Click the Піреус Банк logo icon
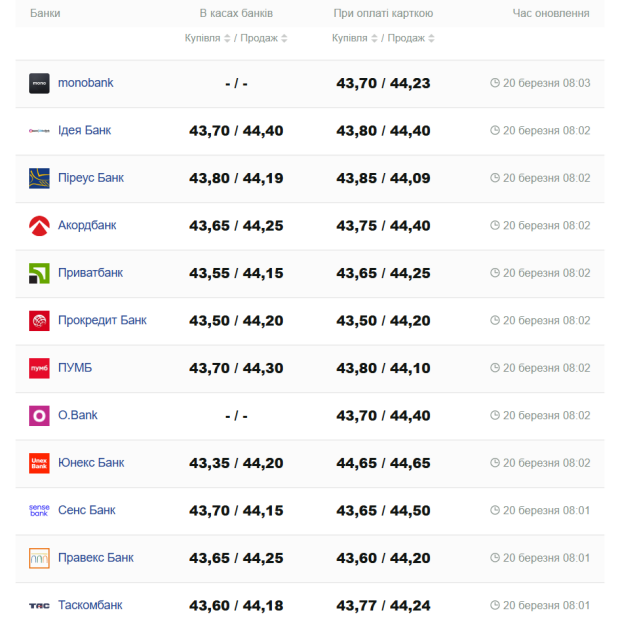The width and height of the screenshot is (620, 618). click(x=39, y=178)
